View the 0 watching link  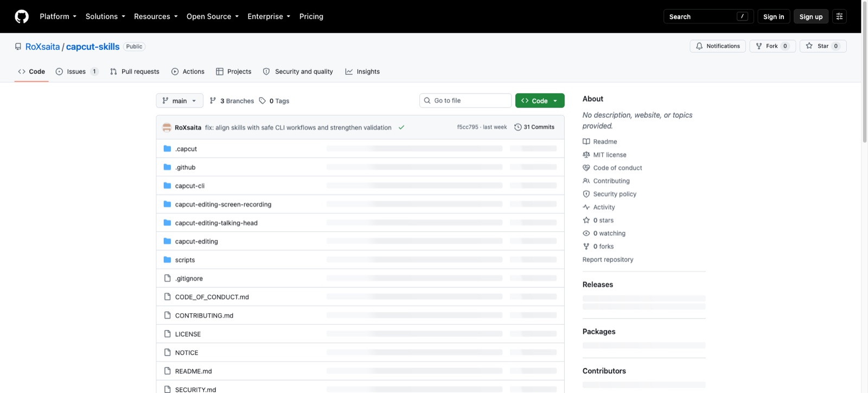click(604, 233)
